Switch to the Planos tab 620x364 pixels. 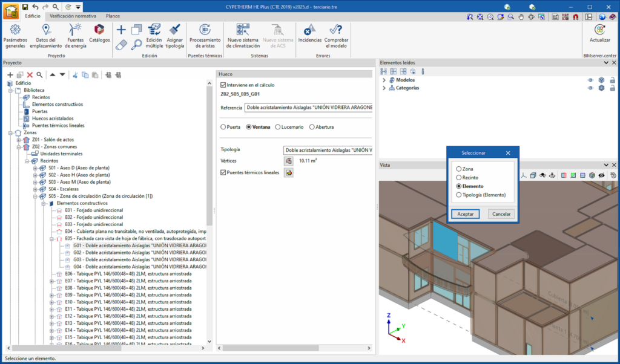[x=113, y=16]
